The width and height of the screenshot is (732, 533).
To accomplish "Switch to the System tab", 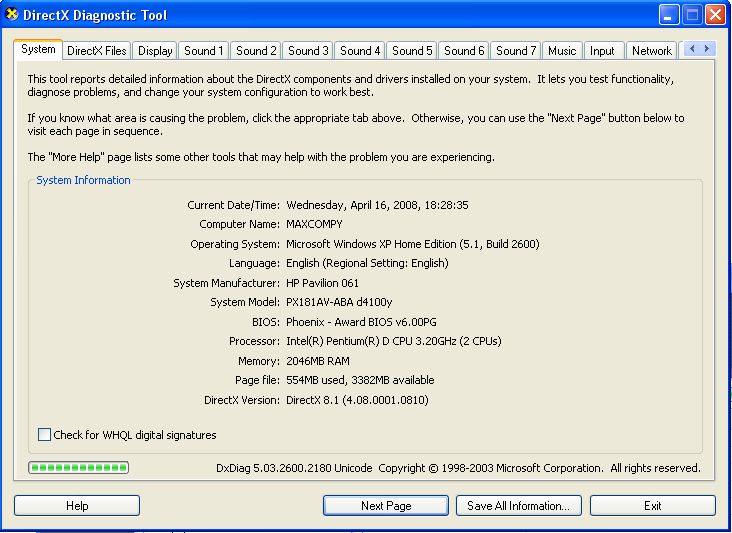I will pos(38,50).
